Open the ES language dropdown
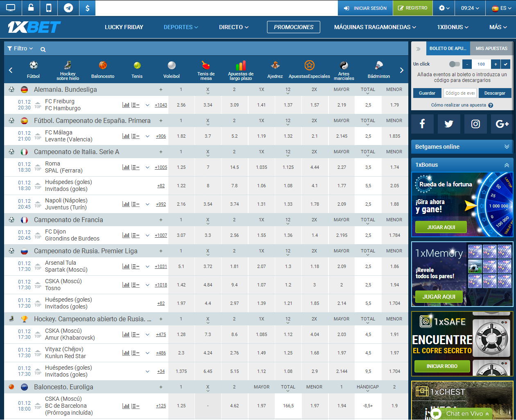 click(502, 8)
